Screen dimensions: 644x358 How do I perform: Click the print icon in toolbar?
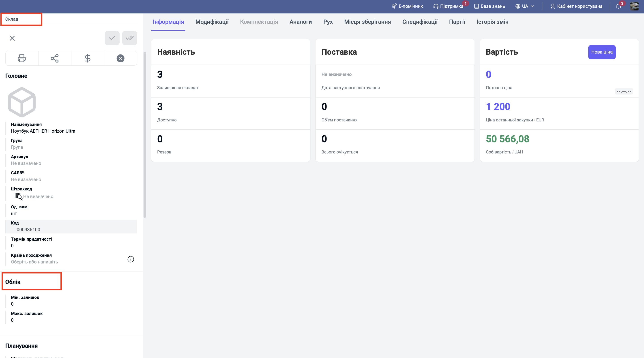coord(22,58)
